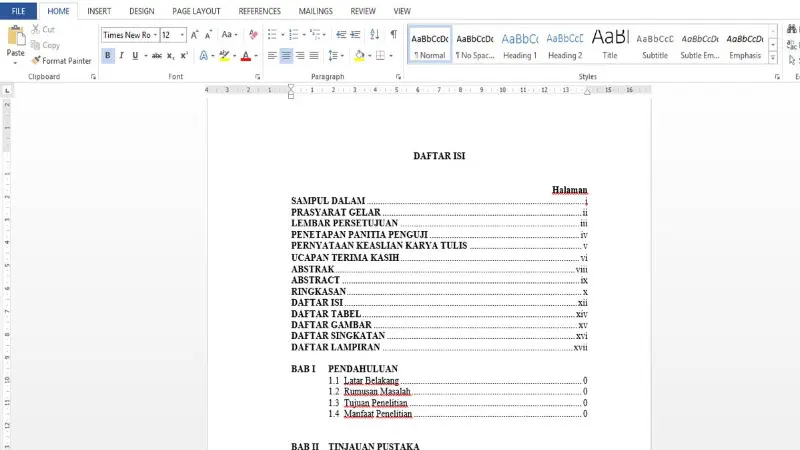The width and height of the screenshot is (800, 450).
Task: Toggle Underline formatting
Action: coord(135,56)
